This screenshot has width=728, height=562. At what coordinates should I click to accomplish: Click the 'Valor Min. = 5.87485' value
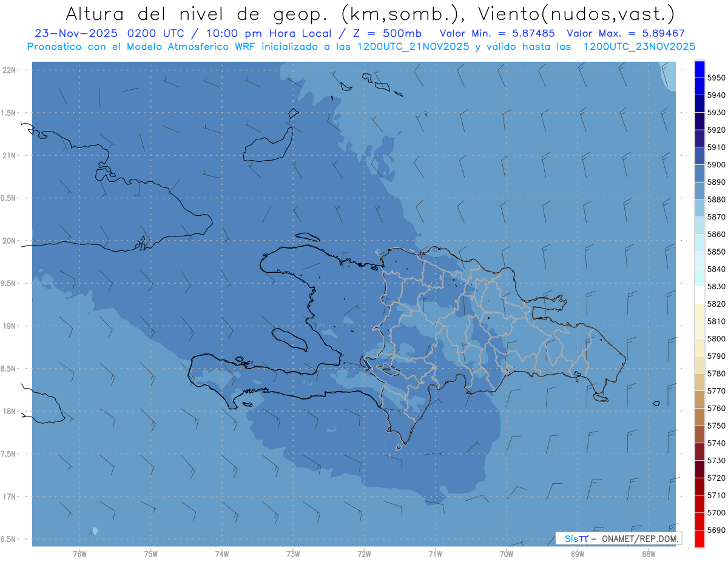[497, 34]
